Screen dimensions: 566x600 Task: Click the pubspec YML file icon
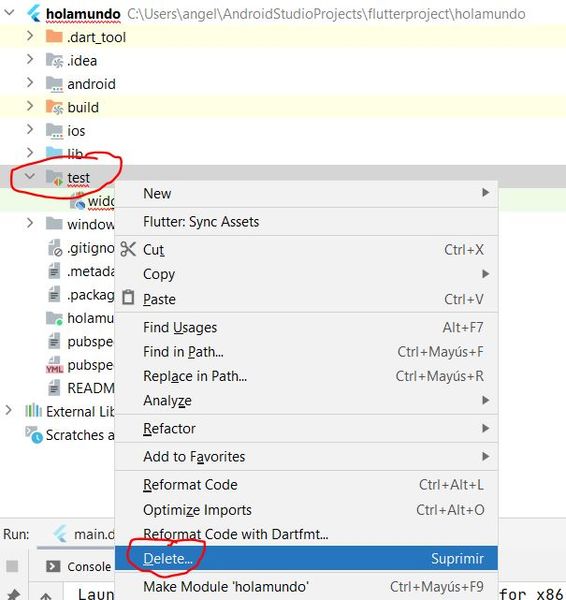tap(54, 365)
